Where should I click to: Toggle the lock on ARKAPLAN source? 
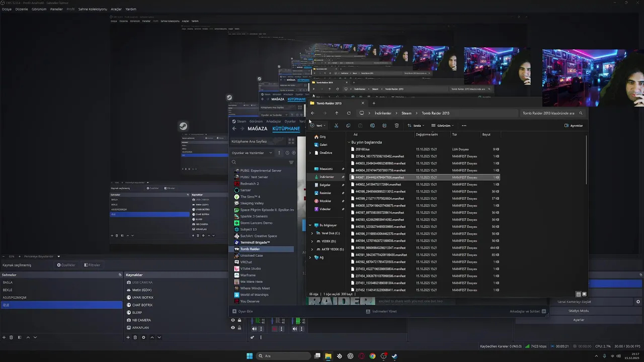[239, 328]
